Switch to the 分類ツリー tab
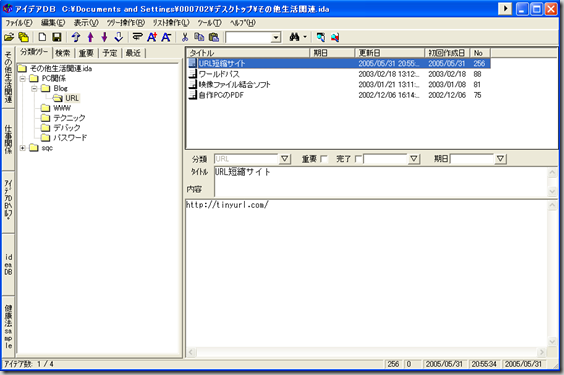 [x=34, y=52]
